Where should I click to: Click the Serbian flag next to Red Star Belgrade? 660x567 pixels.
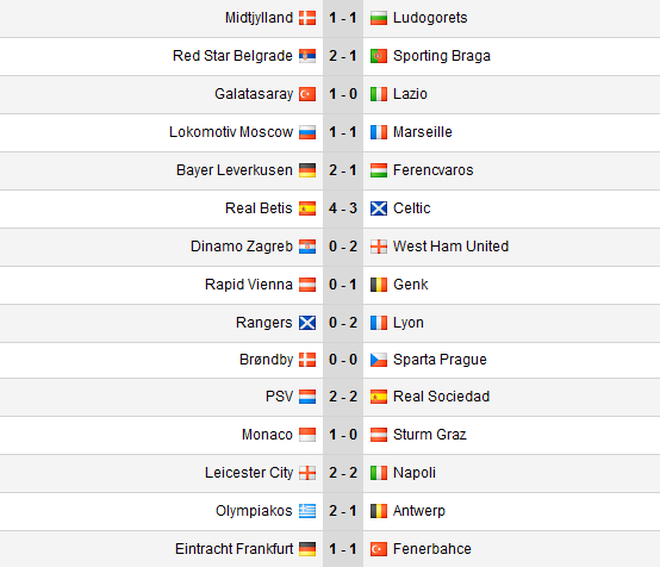coord(307,56)
